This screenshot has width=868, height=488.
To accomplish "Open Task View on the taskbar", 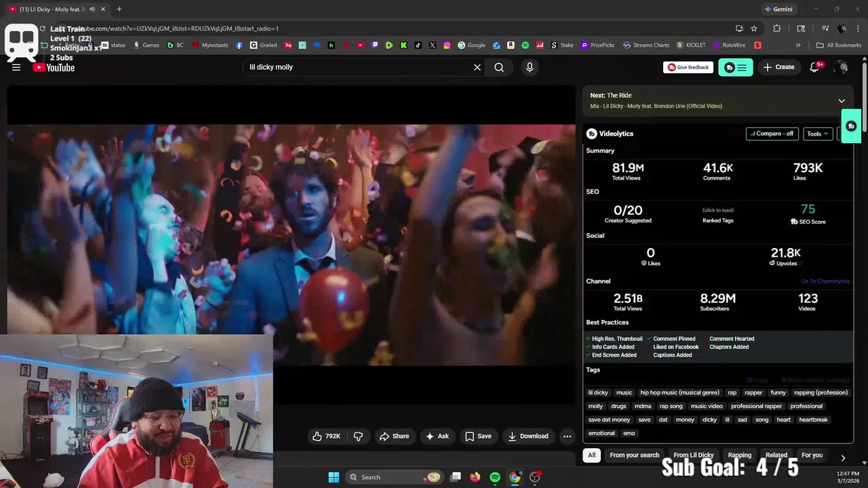I will point(456,477).
